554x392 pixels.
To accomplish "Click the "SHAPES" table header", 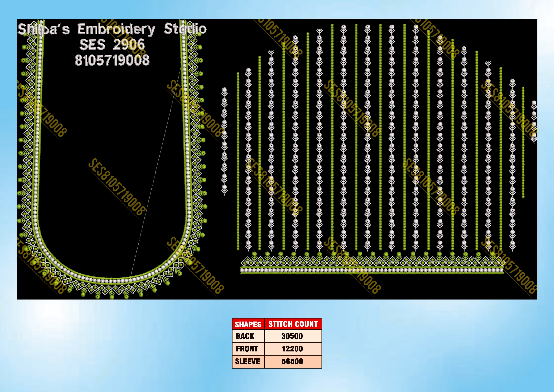I will coord(248,324).
